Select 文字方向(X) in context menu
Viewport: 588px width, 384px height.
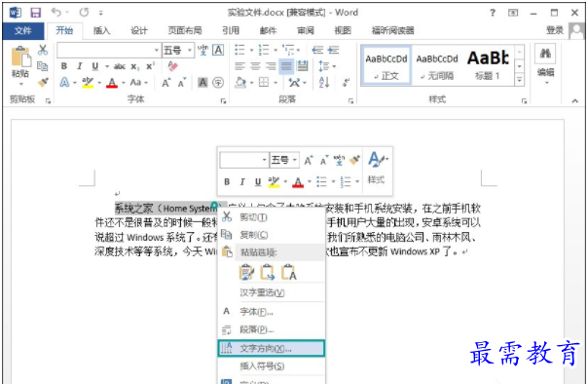[272, 348]
